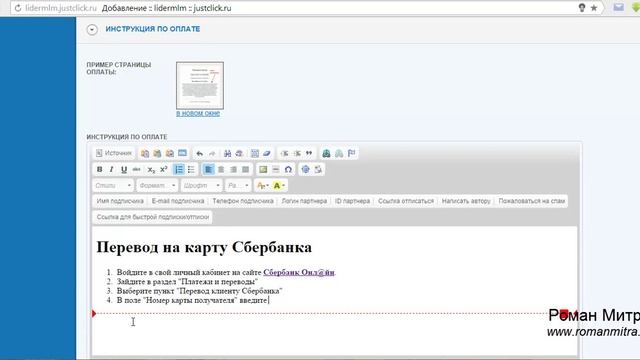Insert the Написать автору variable
Viewport: 640px width, 360px height.
click(x=466, y=201)
